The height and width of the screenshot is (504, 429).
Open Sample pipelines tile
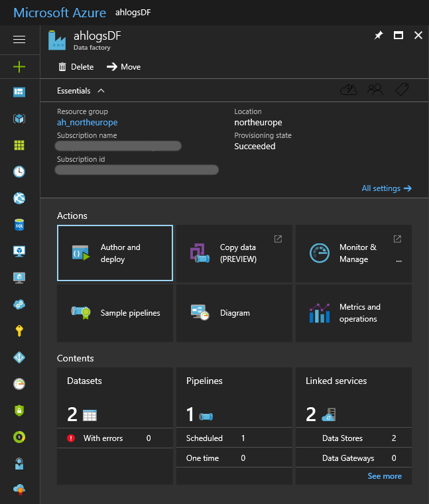115,313
